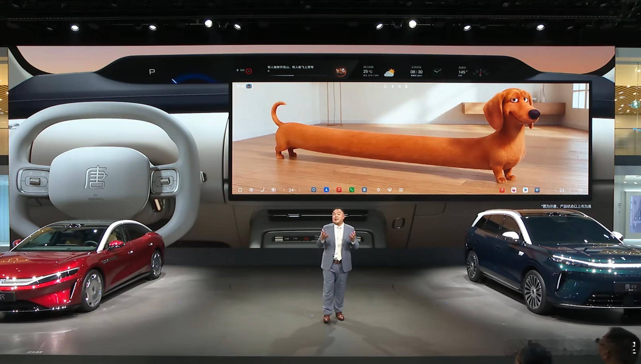Image resolution: width=641 pixels, height=364 pixels.
Task: Open the white app with the red circle icon
Action: (x=514, y=190)
